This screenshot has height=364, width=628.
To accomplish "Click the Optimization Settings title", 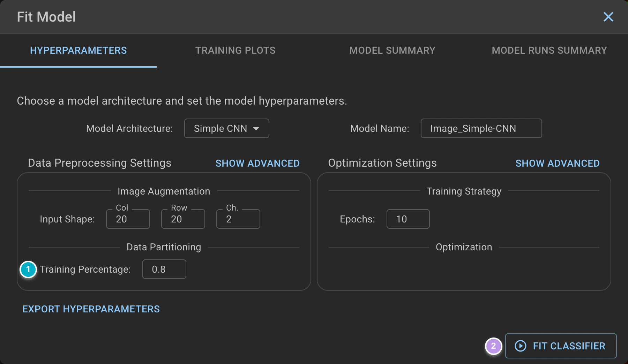I will pyautogui.click(x=382, y=163).
